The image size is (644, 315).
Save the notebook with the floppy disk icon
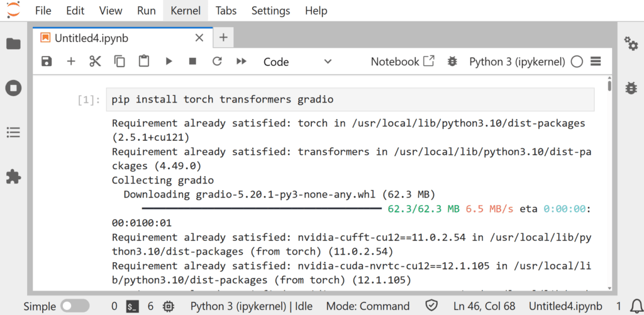(47, 62)
